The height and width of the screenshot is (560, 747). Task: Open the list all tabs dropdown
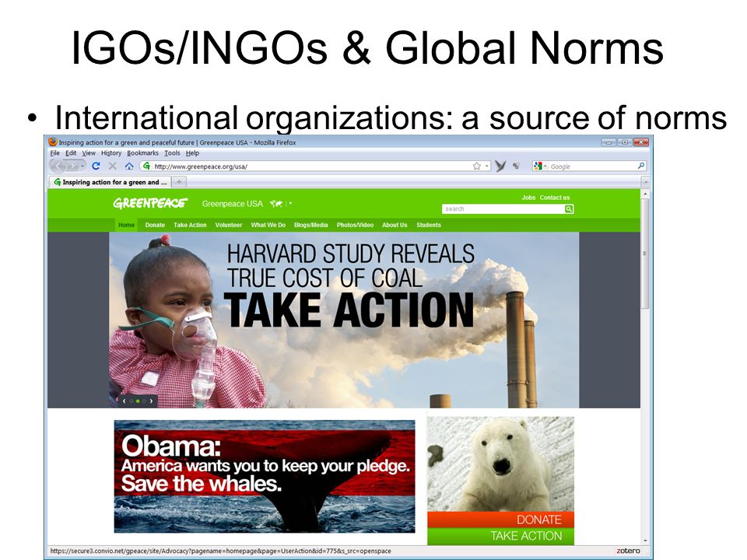pos(646,182)
